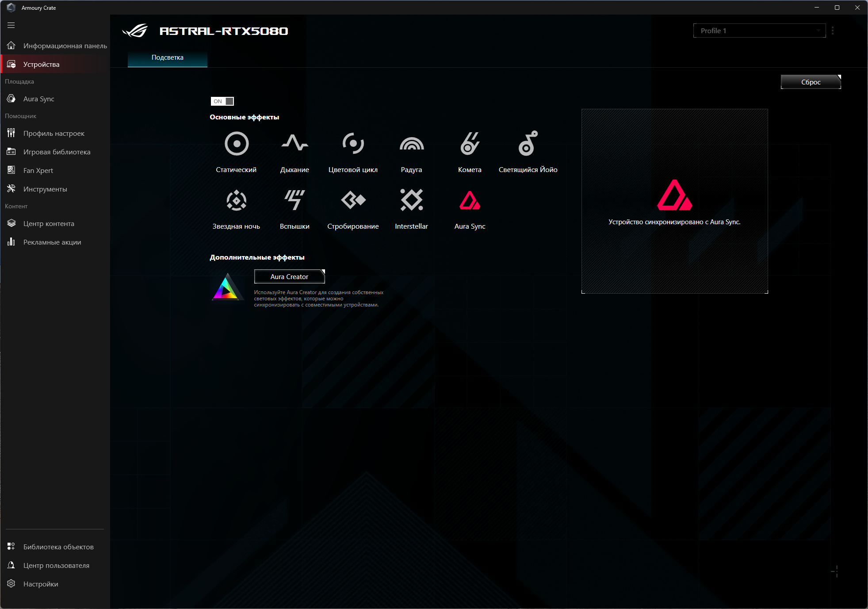Open Настройки settings in the sidebar

pos(41,584)
